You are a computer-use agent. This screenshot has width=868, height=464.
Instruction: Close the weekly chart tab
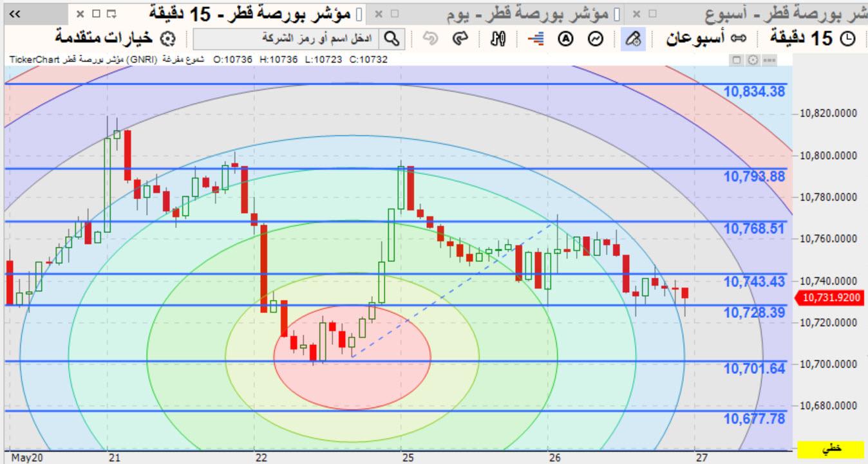(x=636, y=14)
